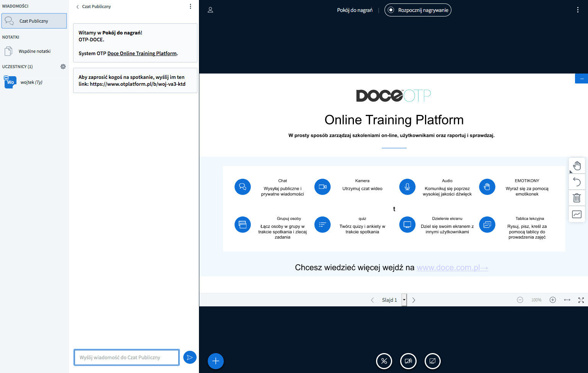Click the chat message input field
This screenshot has height=373, width=588.
(127, 357)
